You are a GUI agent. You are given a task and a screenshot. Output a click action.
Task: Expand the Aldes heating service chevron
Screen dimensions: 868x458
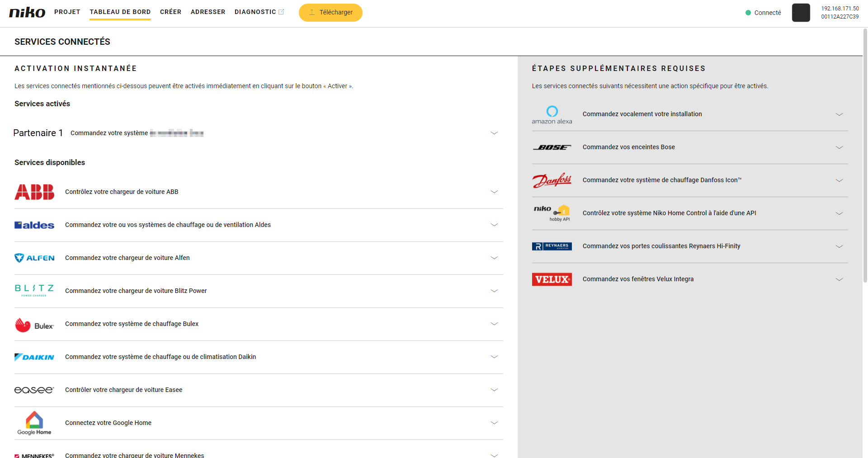click(494, 225)
